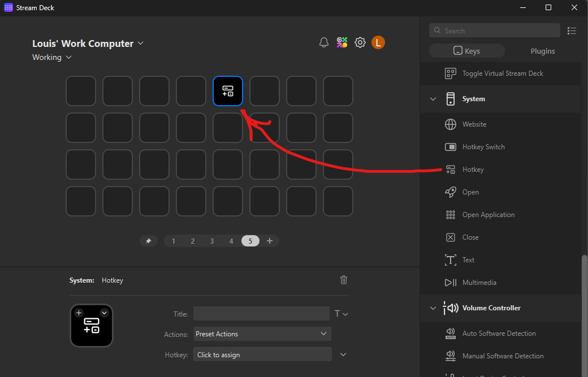Screen dimensions: 588x377
Task: Switch to the Plugins tab
Action: [542, 51]
